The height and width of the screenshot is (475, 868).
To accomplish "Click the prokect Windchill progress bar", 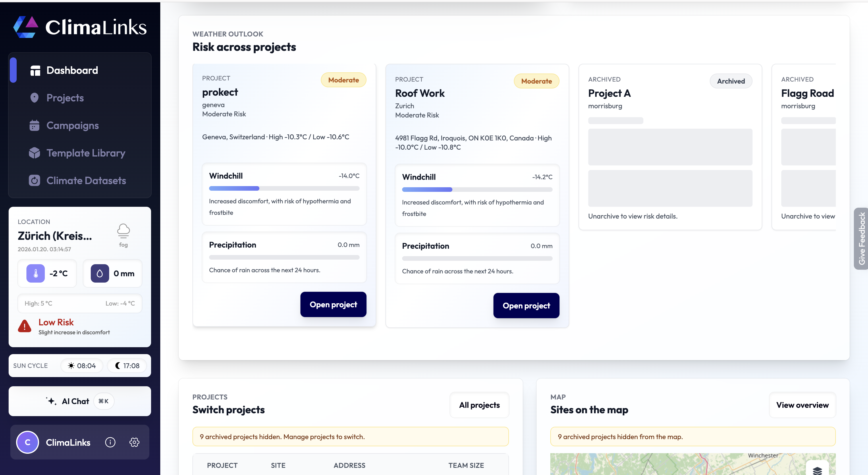I will (284, 188).
